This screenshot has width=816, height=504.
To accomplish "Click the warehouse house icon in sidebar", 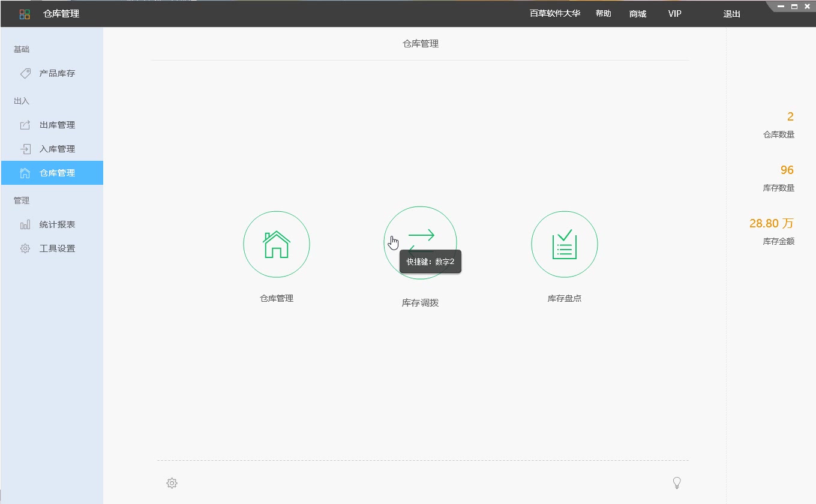I will click(25, 173).
